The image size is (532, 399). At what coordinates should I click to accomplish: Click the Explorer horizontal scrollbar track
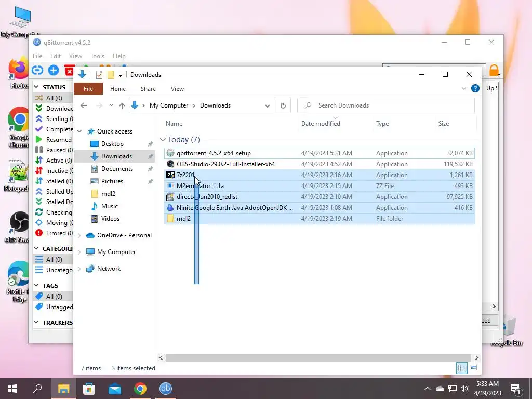318,357
